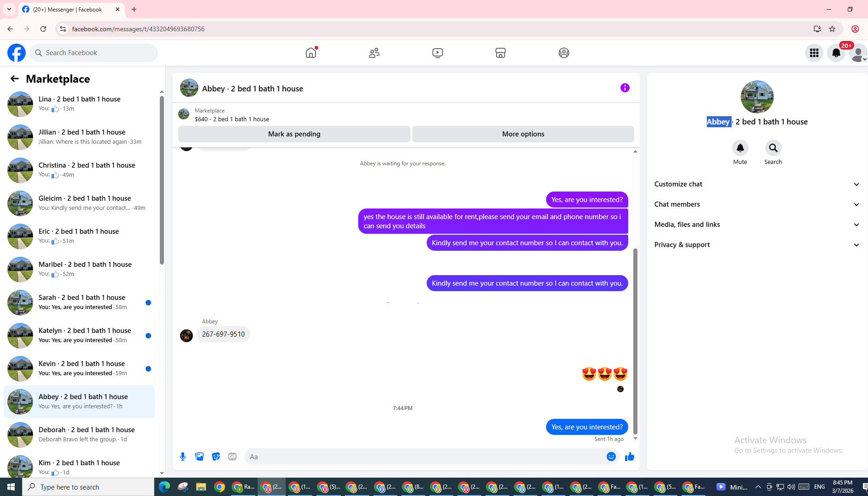Open conversation information (purple i icon)
This screenshot has height=496, width=868.
click(x=625, y=88)
